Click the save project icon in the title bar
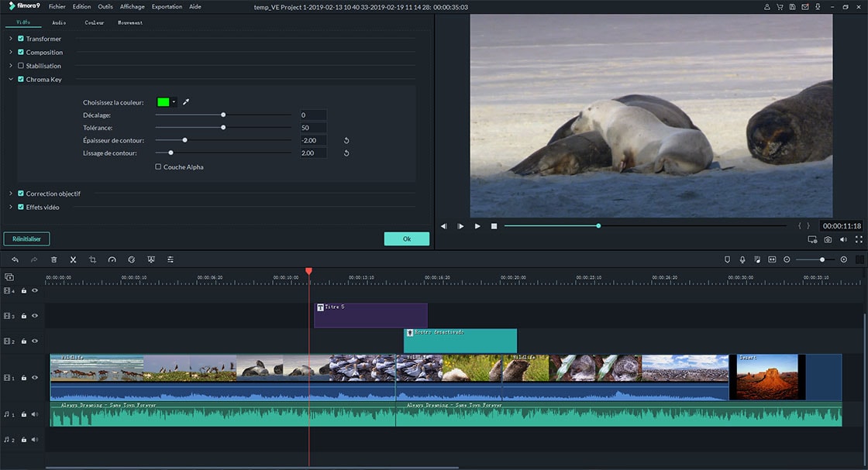This screenshot has width=868, height=470. (792, 7)
